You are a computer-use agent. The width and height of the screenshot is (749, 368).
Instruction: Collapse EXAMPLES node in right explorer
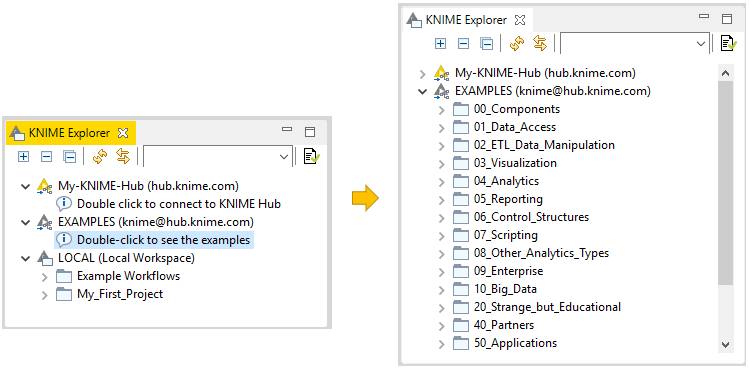[422, 91]
